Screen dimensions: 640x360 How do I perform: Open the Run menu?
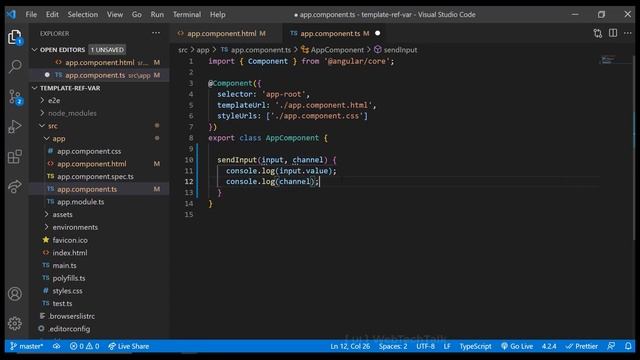[157, 14]
